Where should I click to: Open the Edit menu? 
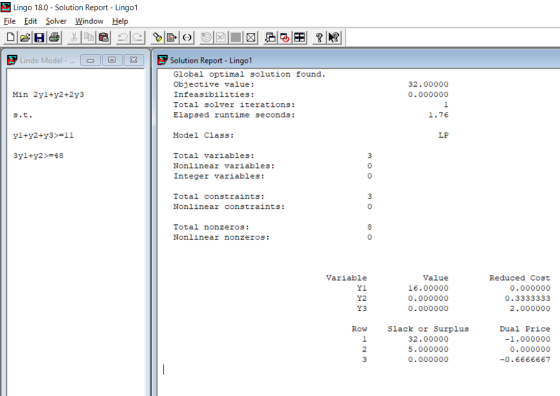30,21
